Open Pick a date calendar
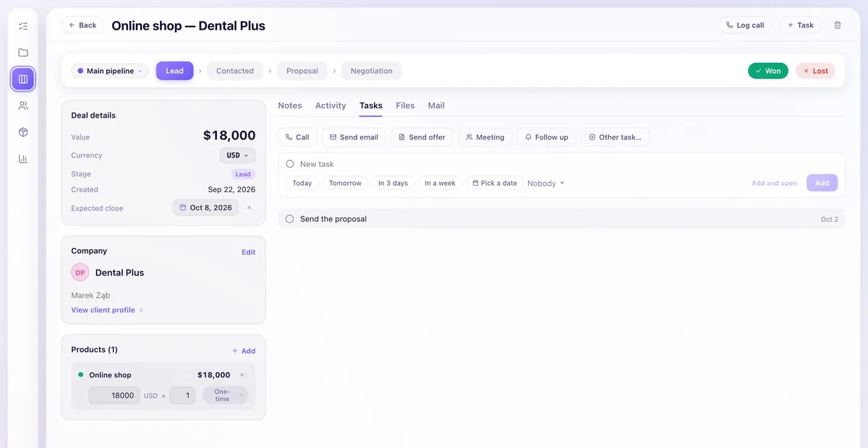Screen dimensions: 868x448 click(x=495, y=183)
